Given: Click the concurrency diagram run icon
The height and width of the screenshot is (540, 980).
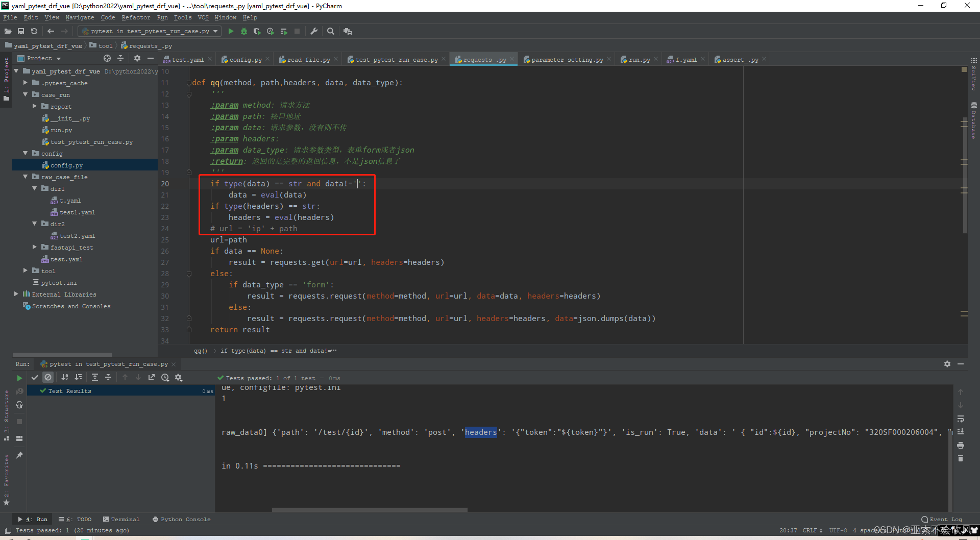Looking at the screenshot, I should [284, 31].
